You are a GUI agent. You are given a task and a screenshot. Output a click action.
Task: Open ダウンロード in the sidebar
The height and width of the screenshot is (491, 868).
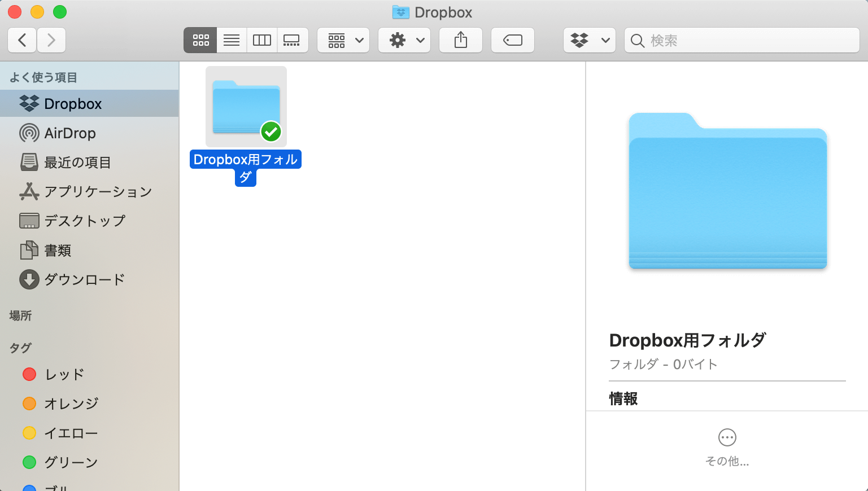click(89, 279)
